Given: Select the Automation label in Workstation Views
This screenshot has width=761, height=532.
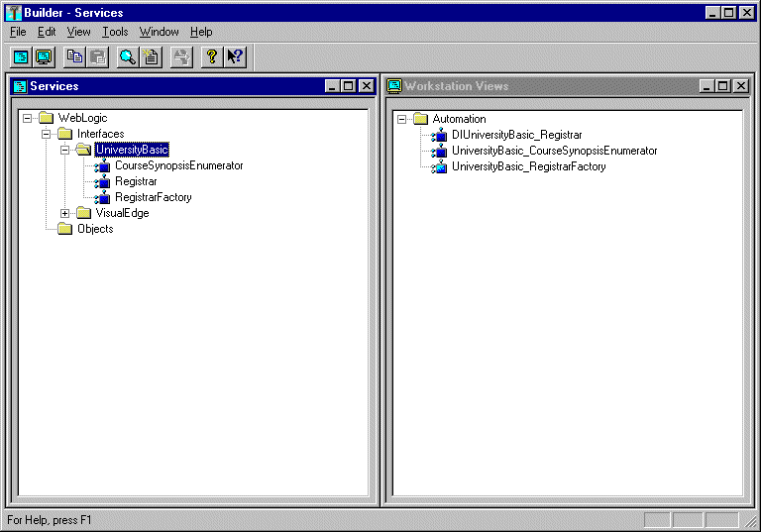Looking at the screenshot, I should click(x=459, y=119).
